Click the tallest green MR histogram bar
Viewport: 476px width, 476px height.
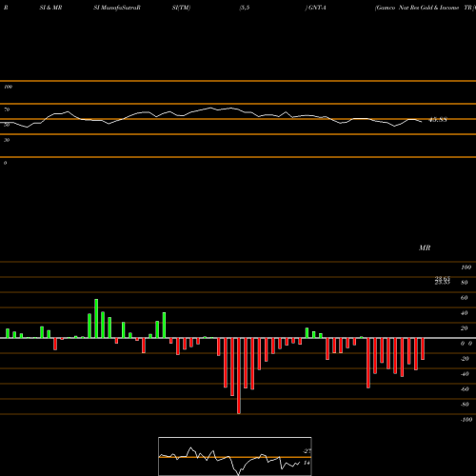(x=96, y=318)
